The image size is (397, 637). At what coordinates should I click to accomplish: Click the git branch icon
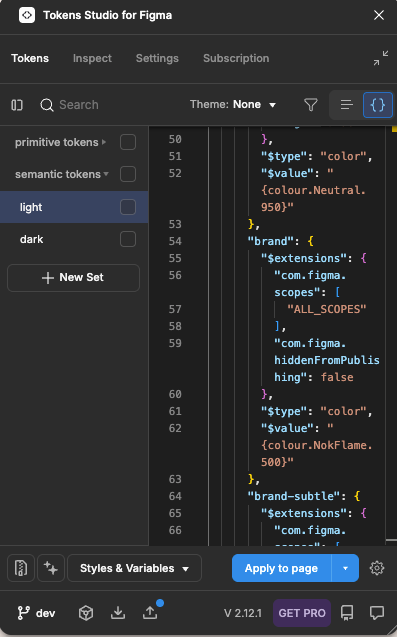23,613
